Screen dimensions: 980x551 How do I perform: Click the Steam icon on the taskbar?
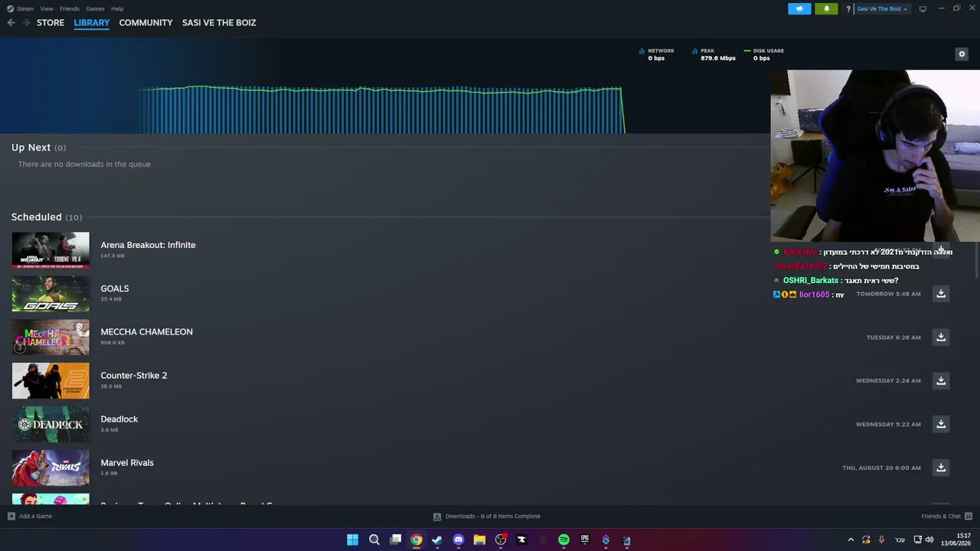pyautogui.click(x=437, y=540)
